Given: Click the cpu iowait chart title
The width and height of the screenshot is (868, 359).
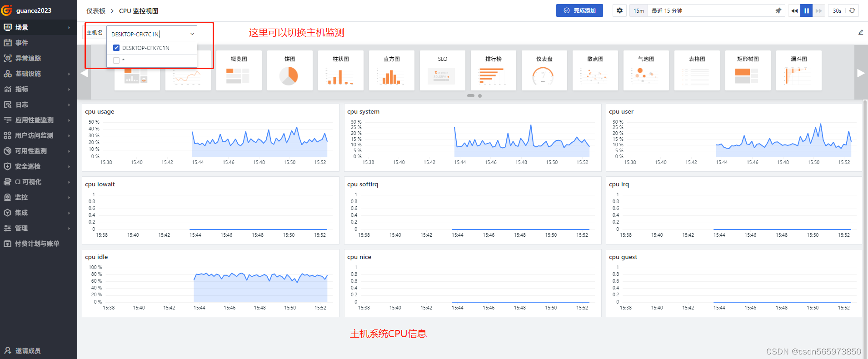Looking at the screenshot, I should [x=100, y=184].
